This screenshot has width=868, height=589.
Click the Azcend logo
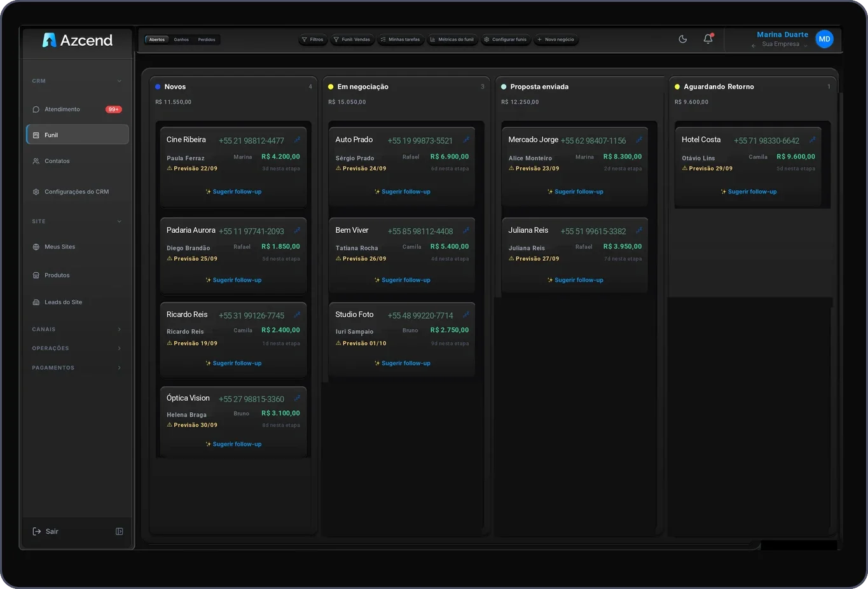pyautogui.click(x=77, y=40)
